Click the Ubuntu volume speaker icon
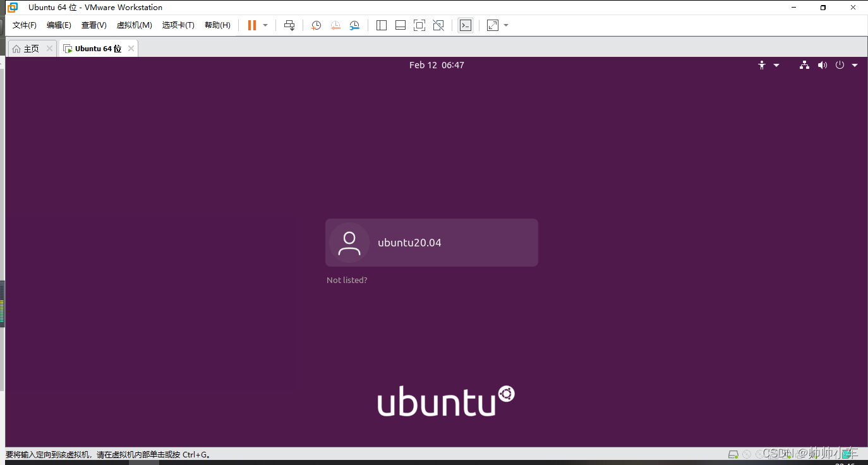868x465 pixels. [822, 65]
